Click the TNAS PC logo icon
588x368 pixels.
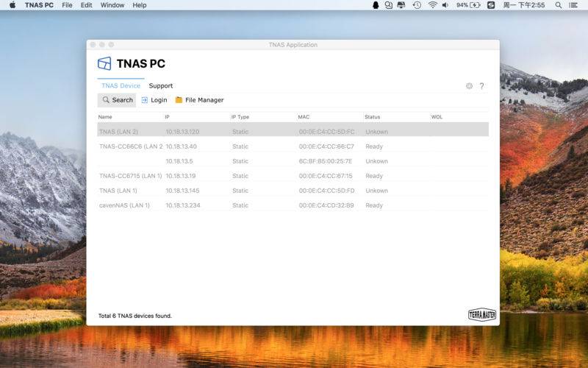[104, 63]
